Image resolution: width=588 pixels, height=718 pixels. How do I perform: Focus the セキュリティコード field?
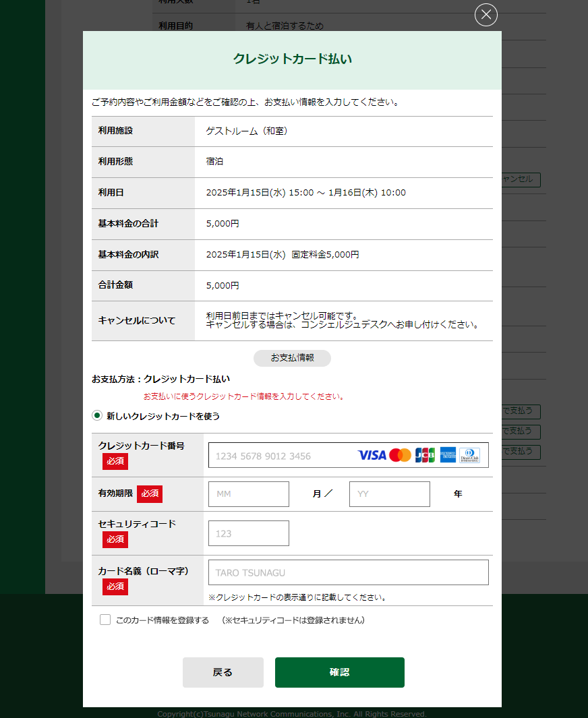[x=248, y=533]
